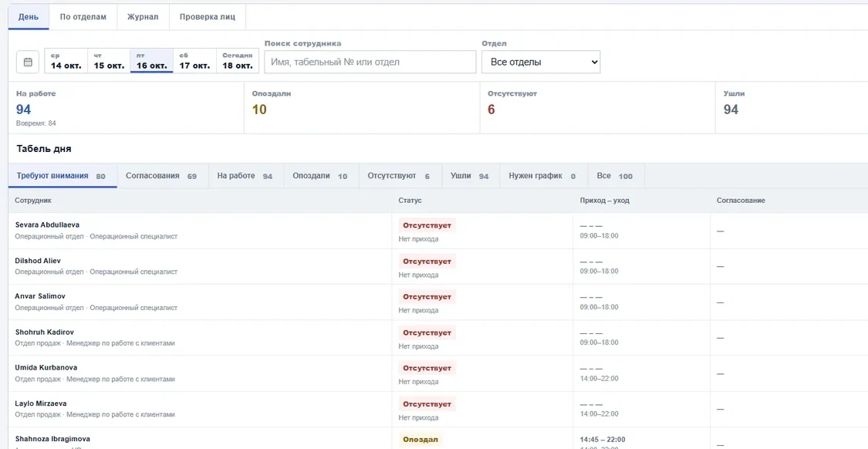868x449 pixels.
Task: Click the Ушли summary card
Action: (x=792, y=108)
